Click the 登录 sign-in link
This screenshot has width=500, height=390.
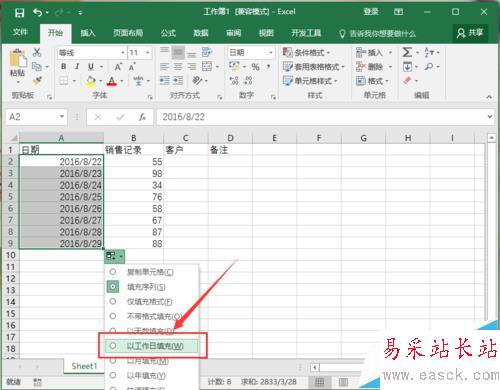371,12
